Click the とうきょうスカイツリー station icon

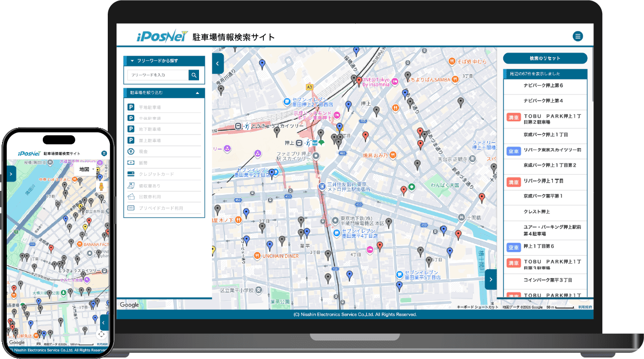point(239,125)
